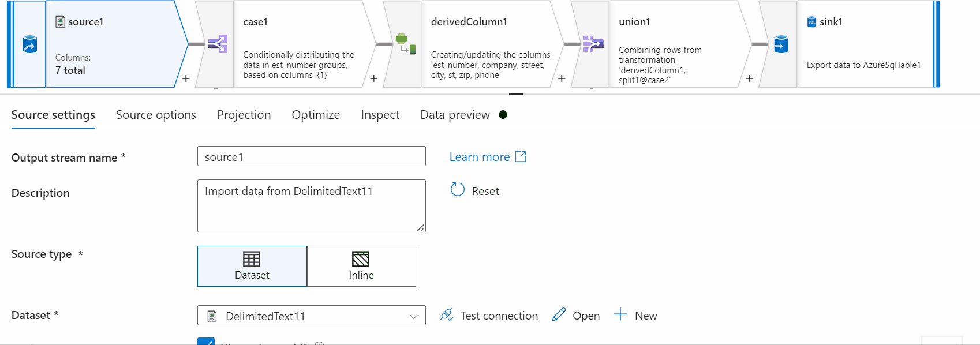Switch to the Source options tab
Viewport: 980px width, 345px height.
point(156,115)
